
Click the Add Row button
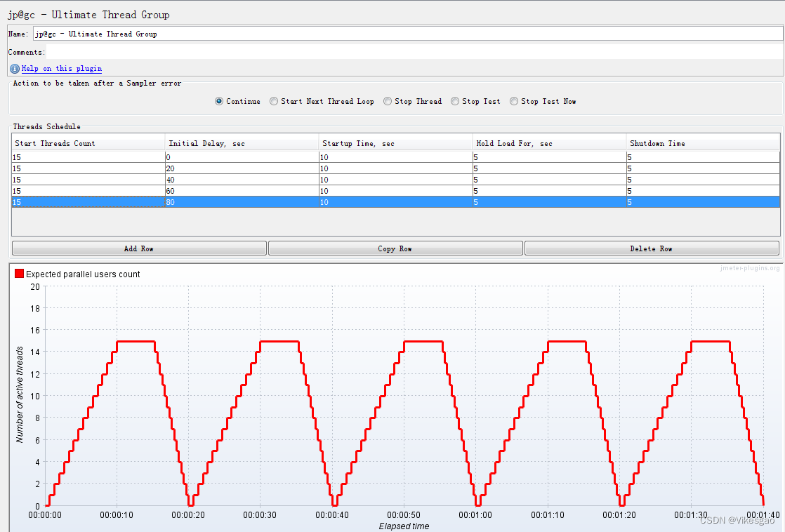(139, 248)
